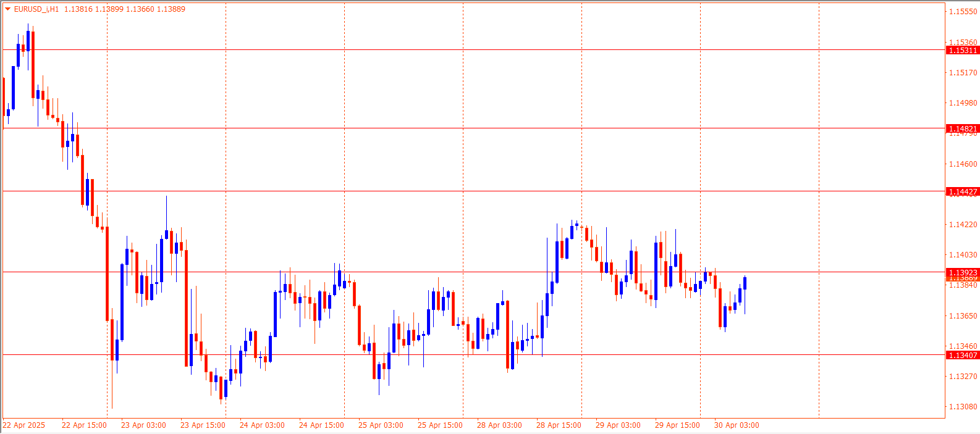This screenshot has height=434, width=980.
Task: Click the 28 Apr 15:00 time label
Action: tap(559, 425)
